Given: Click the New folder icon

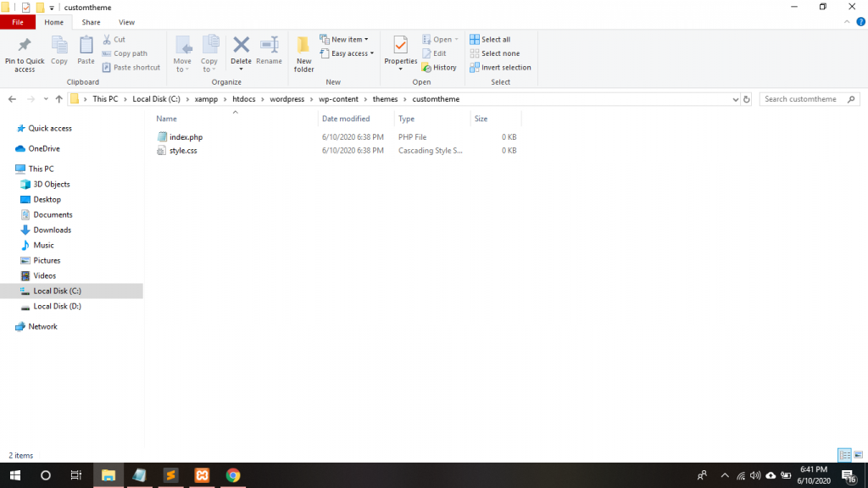Looking at the screenshot, I should (303, 46).
